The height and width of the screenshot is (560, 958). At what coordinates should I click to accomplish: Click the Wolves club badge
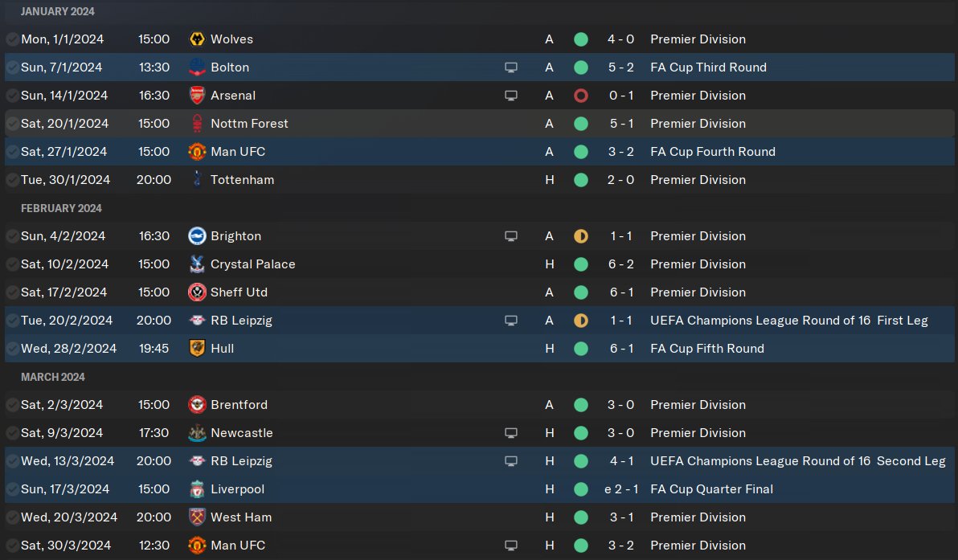tap(197, 39)
